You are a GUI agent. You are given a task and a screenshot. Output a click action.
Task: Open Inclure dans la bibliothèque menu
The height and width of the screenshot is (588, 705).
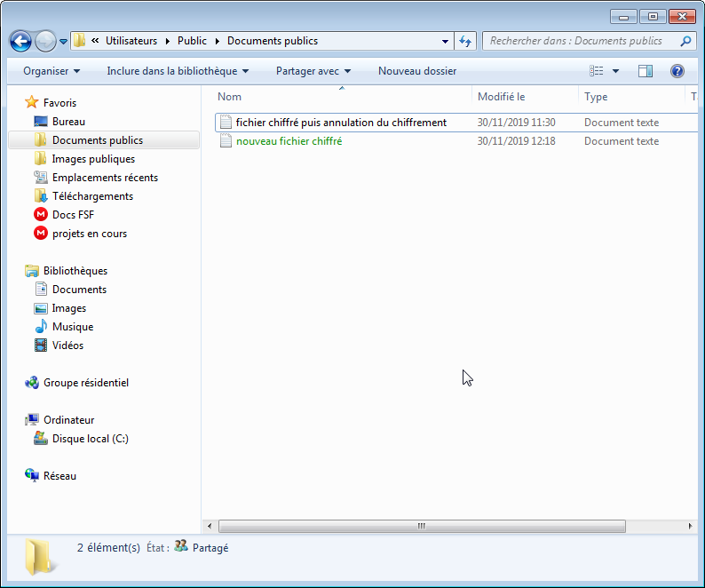point(178,71)
